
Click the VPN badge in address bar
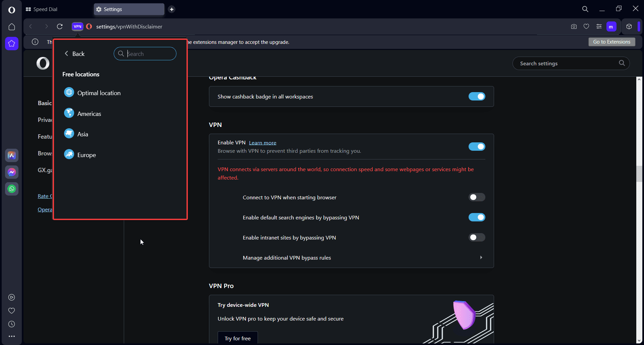77,26
